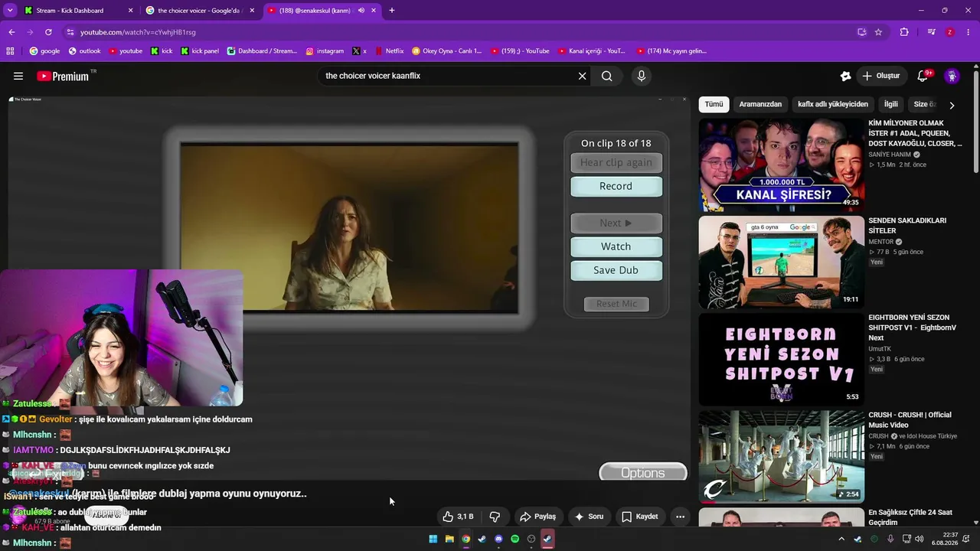Viewport: 980px width, 551px height.
Task: Click the Watch button in the game
Action: tap(616, 246)
